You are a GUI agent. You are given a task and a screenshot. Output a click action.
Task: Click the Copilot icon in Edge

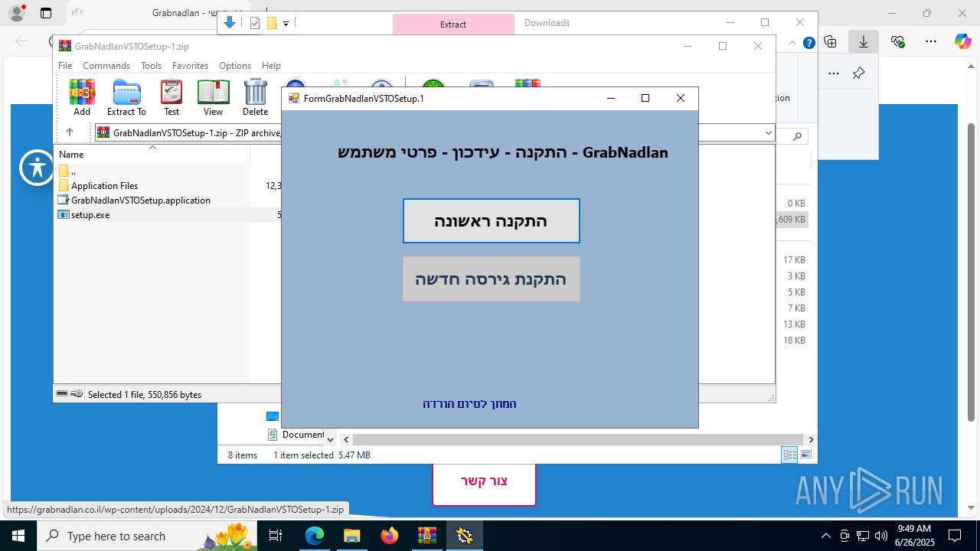pos(962,42)
